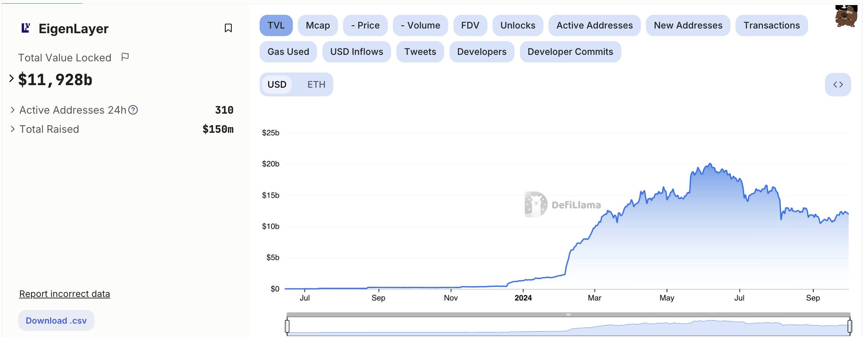This screenshot has height=337, width=868.
Task: Click the 310 active addresses value
Action: [224, 110]
